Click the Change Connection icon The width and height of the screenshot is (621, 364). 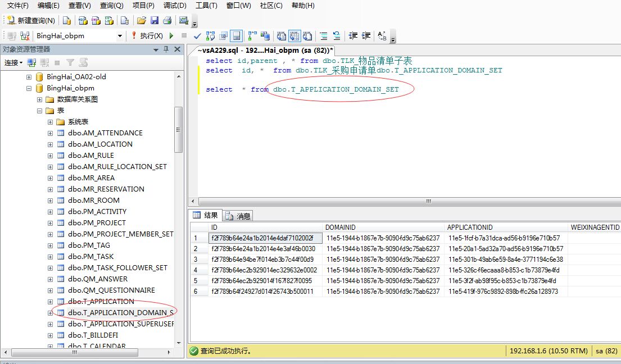[25, 36]
